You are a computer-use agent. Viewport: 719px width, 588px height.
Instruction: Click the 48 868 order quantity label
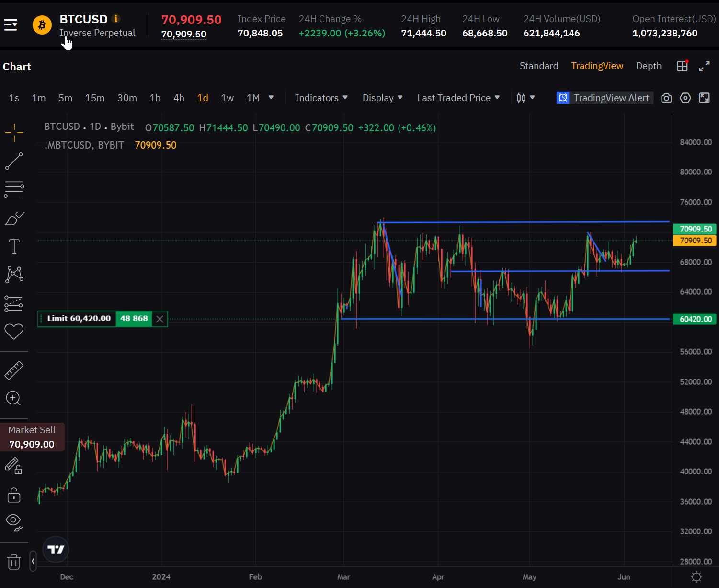[x=134, y=319]
